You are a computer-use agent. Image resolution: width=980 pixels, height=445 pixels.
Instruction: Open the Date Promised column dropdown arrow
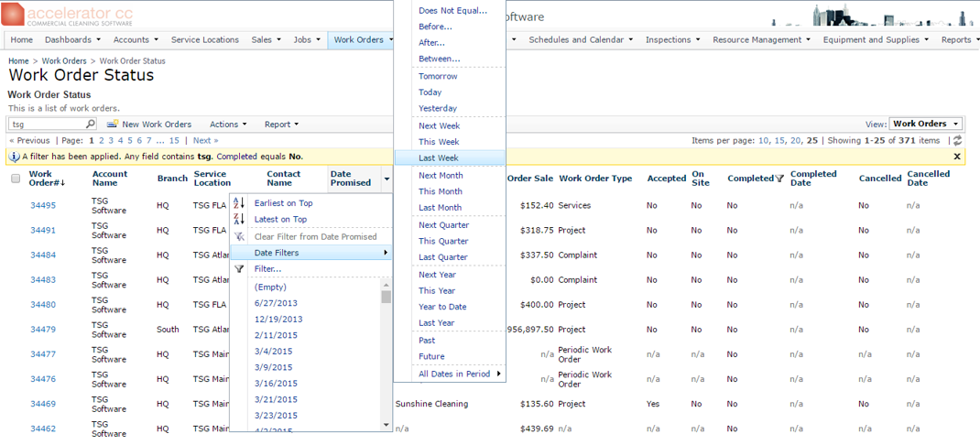[x=387, y=179]
